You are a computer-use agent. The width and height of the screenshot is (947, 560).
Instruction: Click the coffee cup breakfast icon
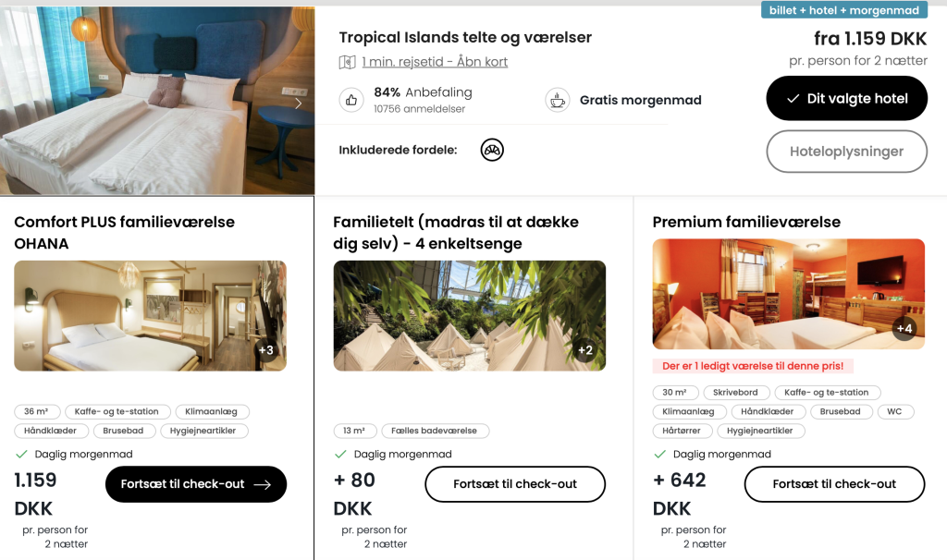558,100
